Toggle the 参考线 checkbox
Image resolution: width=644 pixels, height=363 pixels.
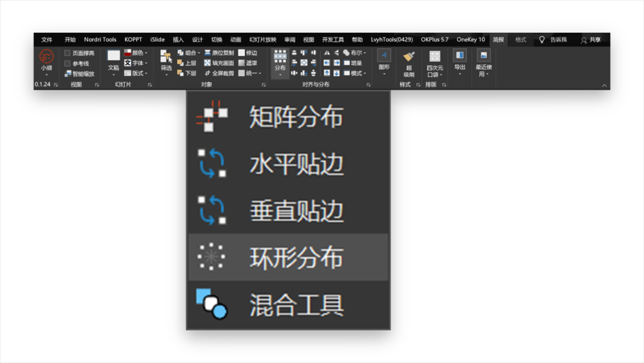(67, 63)
